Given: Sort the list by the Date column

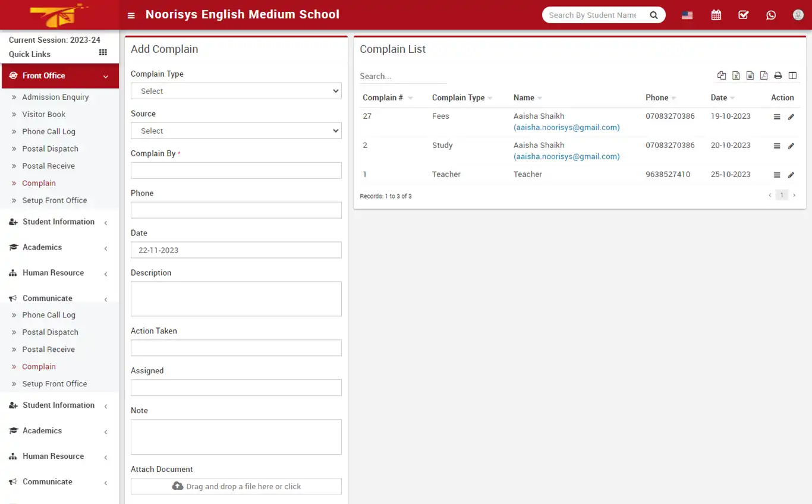Looking at the screenshot, I should coord(720,97).
